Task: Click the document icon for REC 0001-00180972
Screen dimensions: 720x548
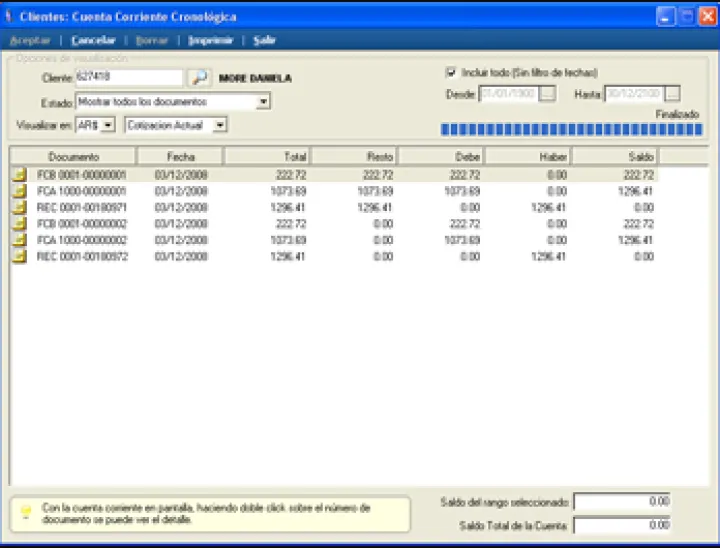Action: (x=19, y=256)
